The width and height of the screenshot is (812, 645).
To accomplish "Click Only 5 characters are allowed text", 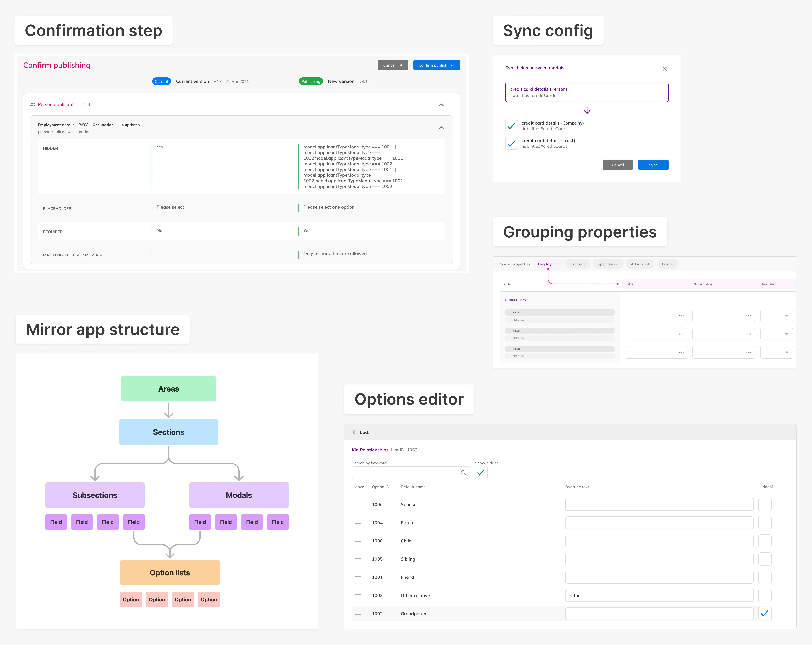I will pyautogui.click(x=335, y=253).
